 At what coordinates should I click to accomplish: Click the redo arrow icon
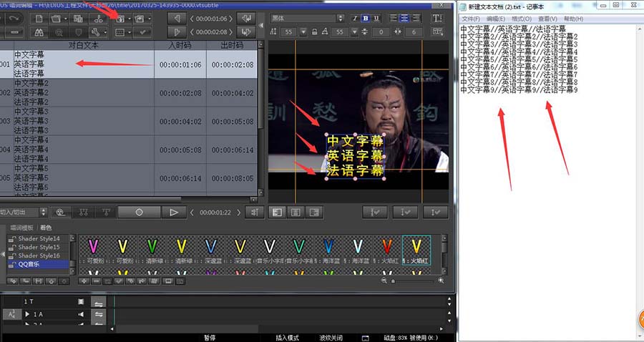[14, 19]
